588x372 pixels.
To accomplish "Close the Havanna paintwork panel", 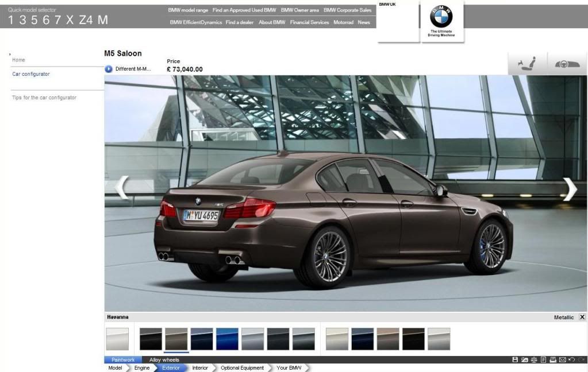I will point(582,317).
